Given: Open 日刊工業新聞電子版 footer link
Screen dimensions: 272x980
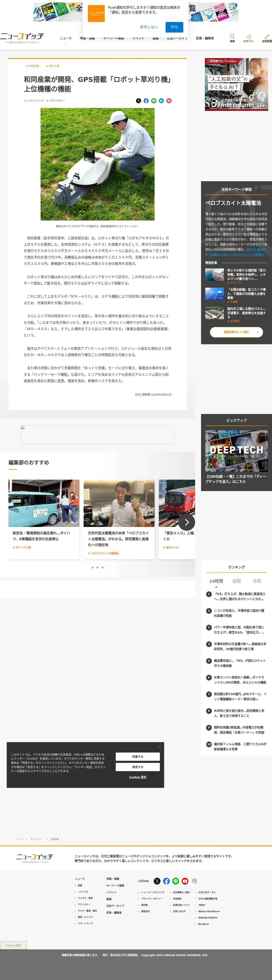Looking at the screenshot, I should (x=208, y=899).
